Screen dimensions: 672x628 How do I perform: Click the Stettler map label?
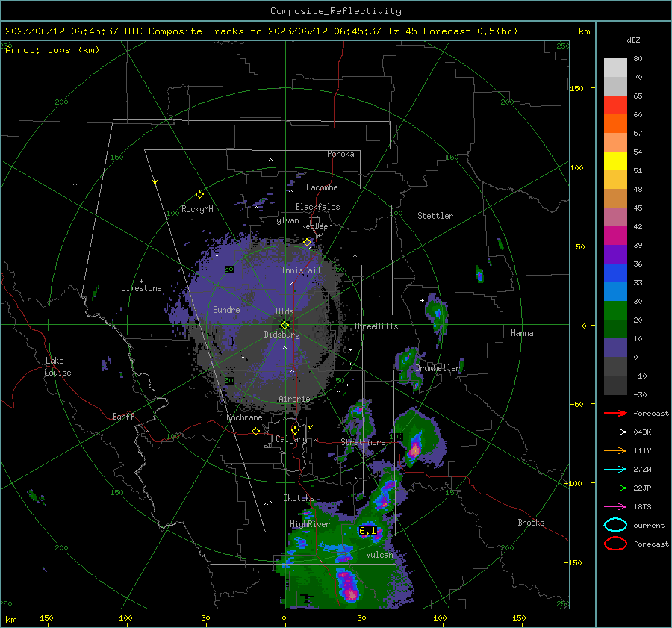(435, 216)
